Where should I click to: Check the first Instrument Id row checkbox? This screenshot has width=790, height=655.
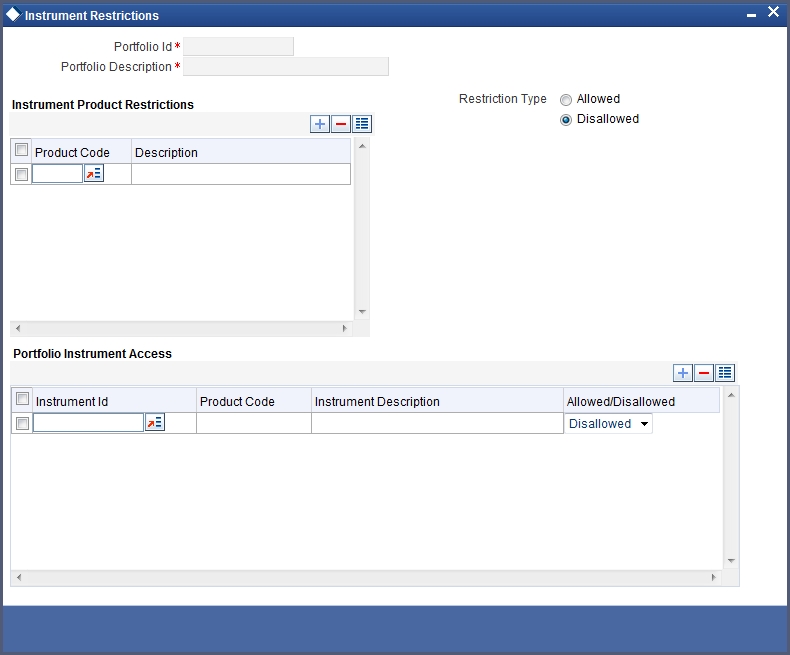[22, 424]
